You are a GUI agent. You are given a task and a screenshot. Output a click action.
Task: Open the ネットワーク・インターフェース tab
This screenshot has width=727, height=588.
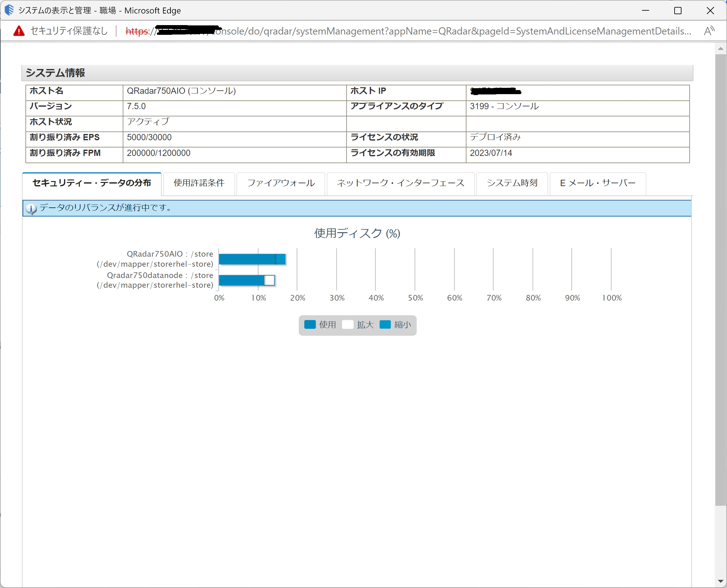pyautogui.click(x=401, y=183)
